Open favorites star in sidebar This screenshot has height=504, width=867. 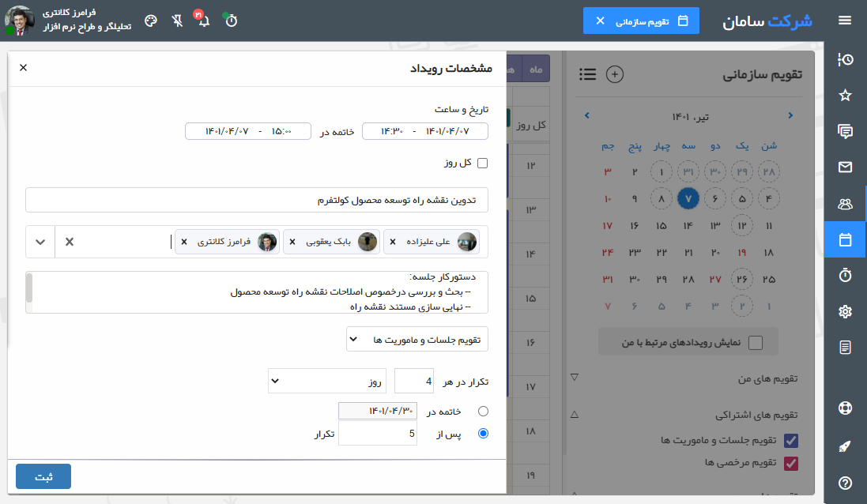[845, 96]
